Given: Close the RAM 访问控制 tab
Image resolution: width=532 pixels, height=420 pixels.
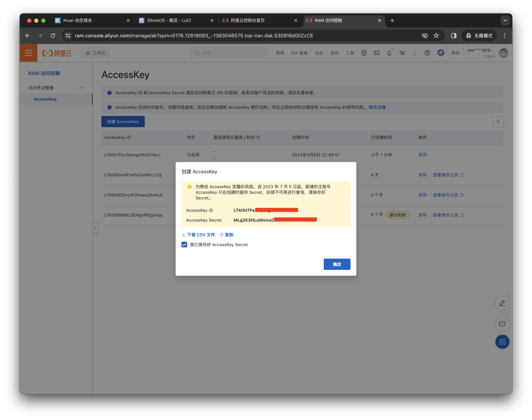Looking at the screenshot, I should pos(379,20).
